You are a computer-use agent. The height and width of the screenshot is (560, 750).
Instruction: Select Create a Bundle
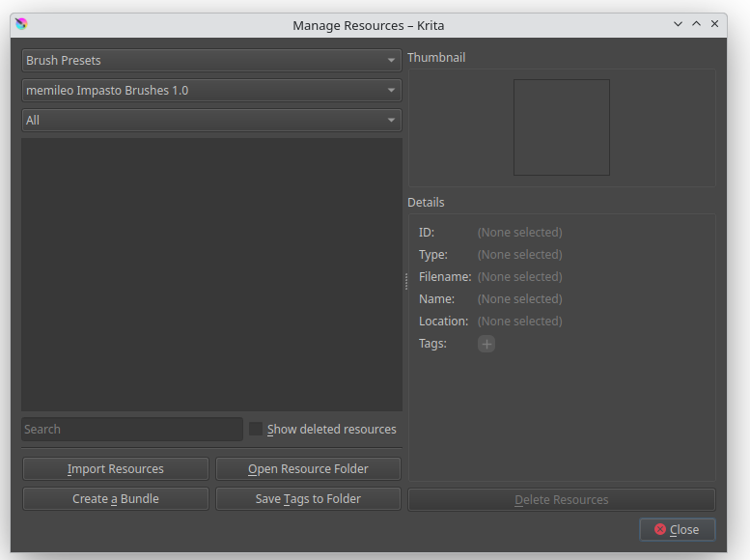click(116, 499)
